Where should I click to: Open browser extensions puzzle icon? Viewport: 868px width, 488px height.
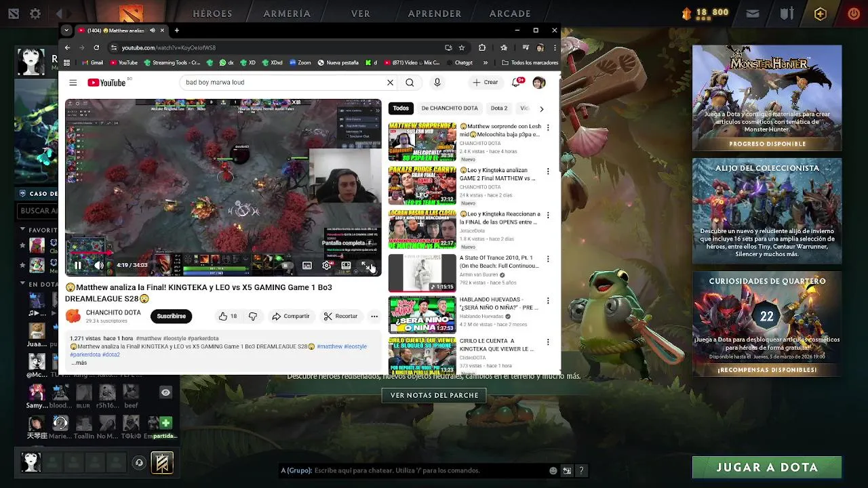click(x=482, y=47)
